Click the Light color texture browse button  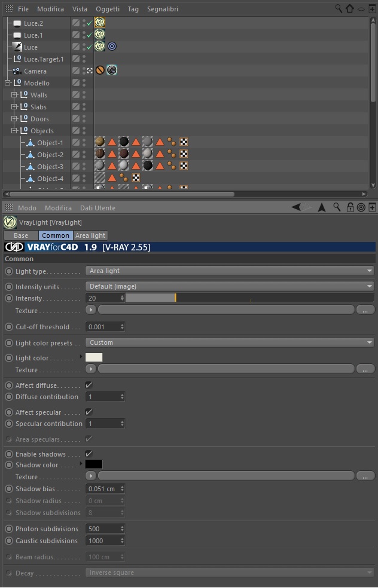(x=365, y=369)
